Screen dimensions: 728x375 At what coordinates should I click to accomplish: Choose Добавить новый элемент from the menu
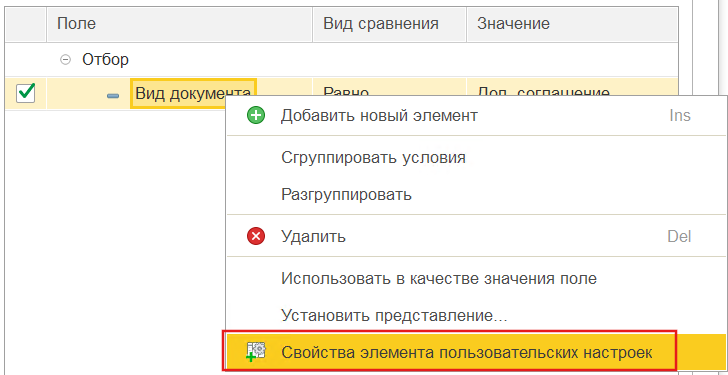(x=476, y=116)
